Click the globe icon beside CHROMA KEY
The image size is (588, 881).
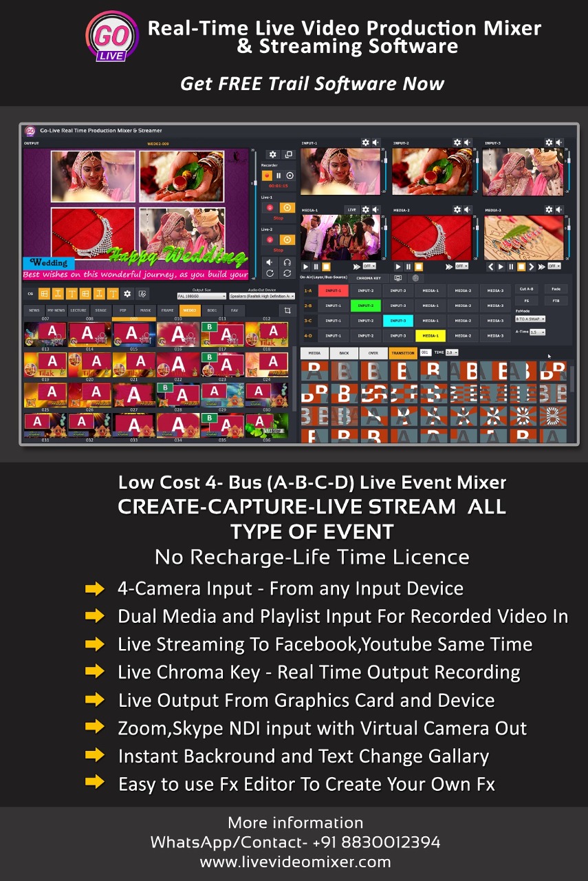(416, 278)
